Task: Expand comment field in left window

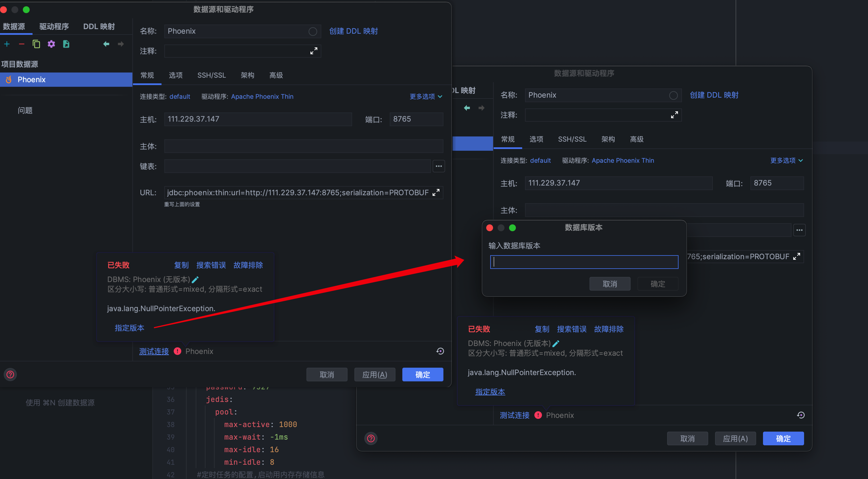Action: [x=314, y=51]
